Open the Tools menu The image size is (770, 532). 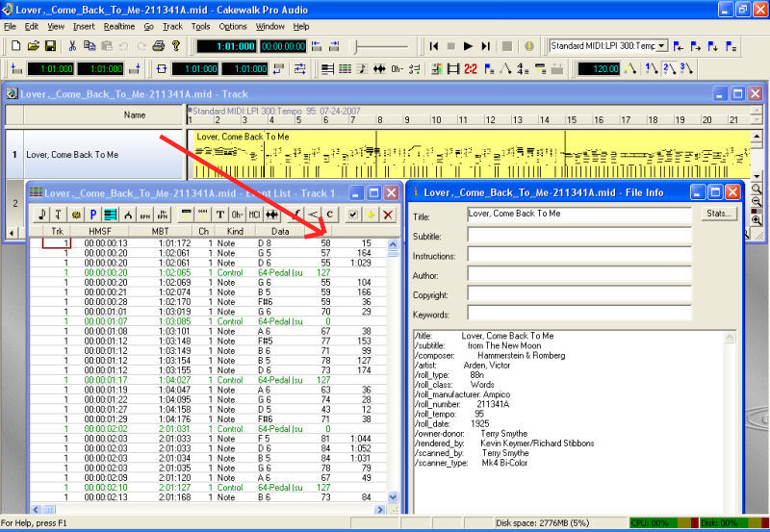(200, 26)
